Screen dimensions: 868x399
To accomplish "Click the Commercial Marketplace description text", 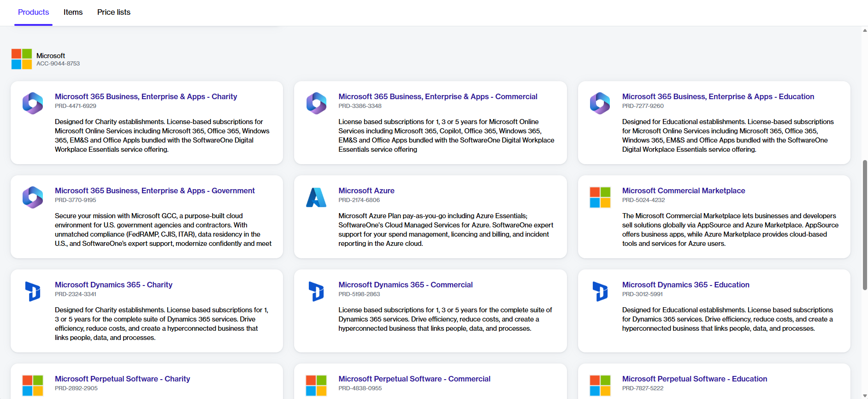I will tap(730, 230).
